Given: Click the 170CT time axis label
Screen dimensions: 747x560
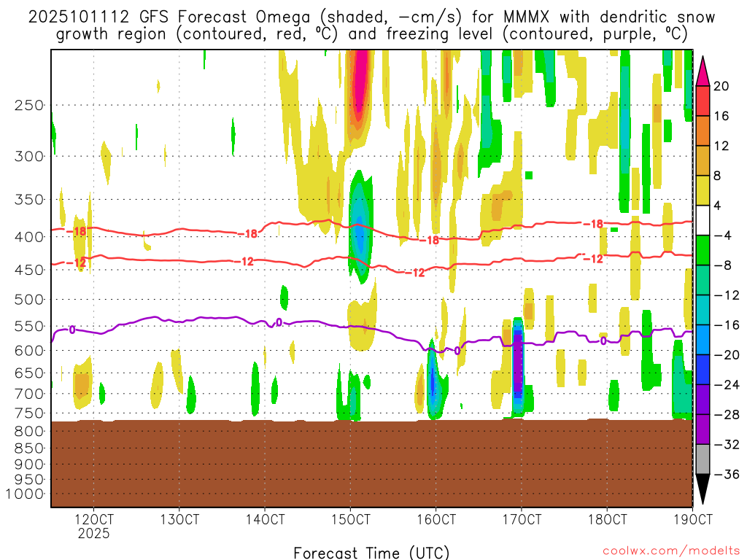Looking at the screenshot, I should (522, 519).
